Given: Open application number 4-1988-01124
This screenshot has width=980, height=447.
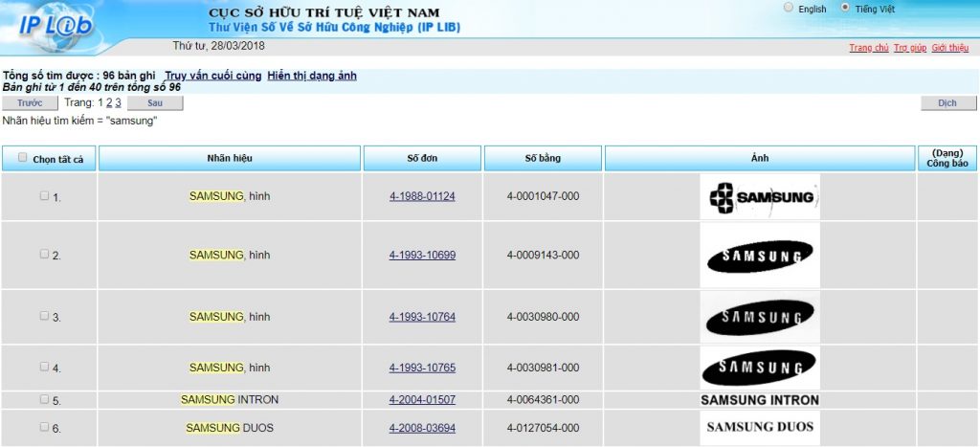Looking at the screenshot, I should (x=422, y=196).
